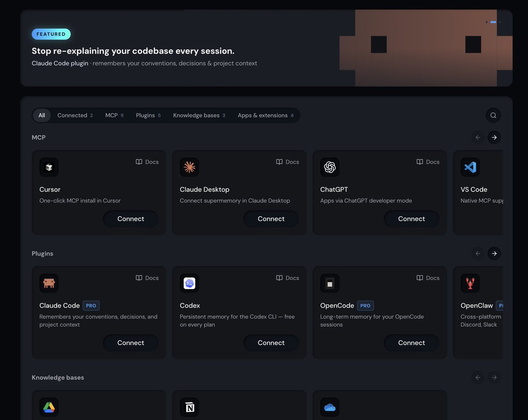Screen dimensions: 528x420
Task: Select the Plugins filter tab
Action: (148, 115)
